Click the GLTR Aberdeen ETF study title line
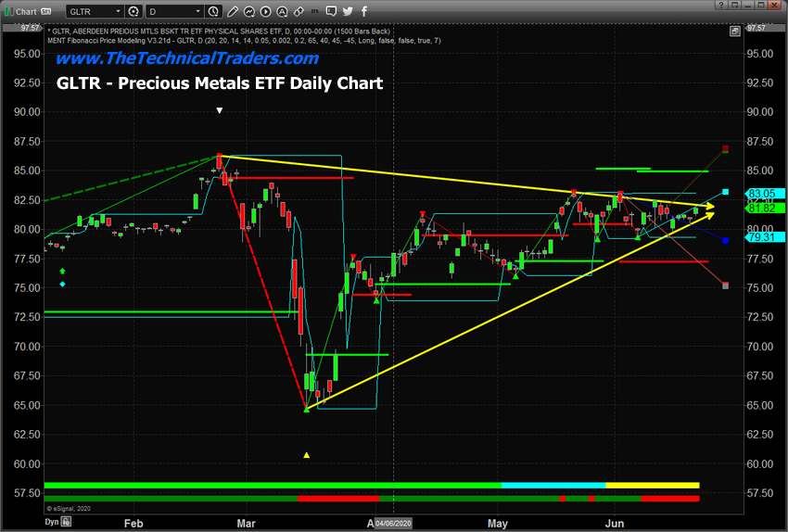The width and height of the screenshot is (788, 532). 219,32
